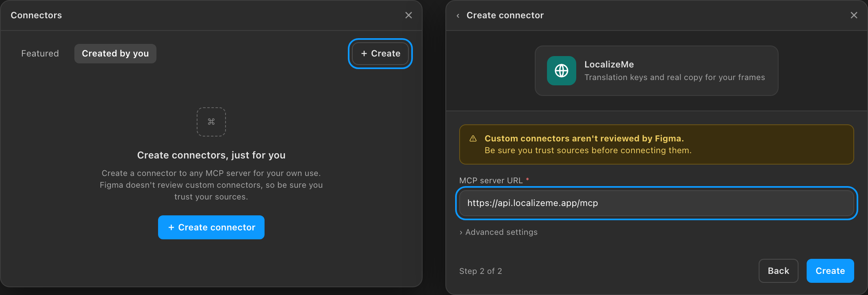The width and height of the screenshot is (868, 295).
Task: Click the blue Create button in step 2
Action: pos(830,271)
